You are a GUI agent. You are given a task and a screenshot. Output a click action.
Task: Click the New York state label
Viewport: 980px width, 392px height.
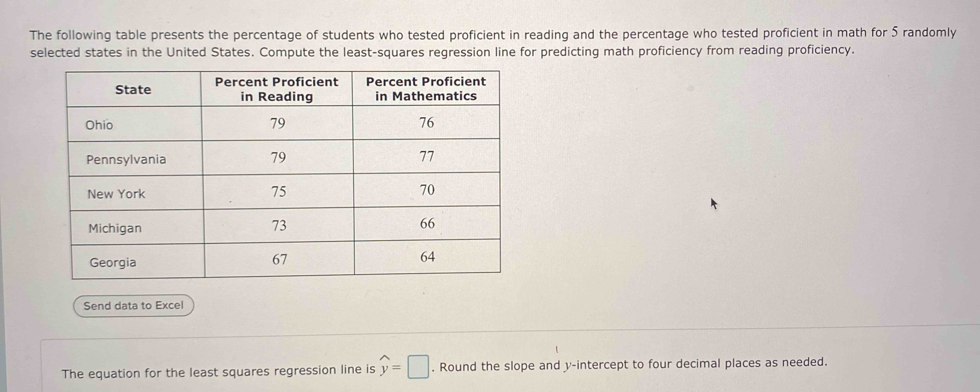(x=116, y=194)
